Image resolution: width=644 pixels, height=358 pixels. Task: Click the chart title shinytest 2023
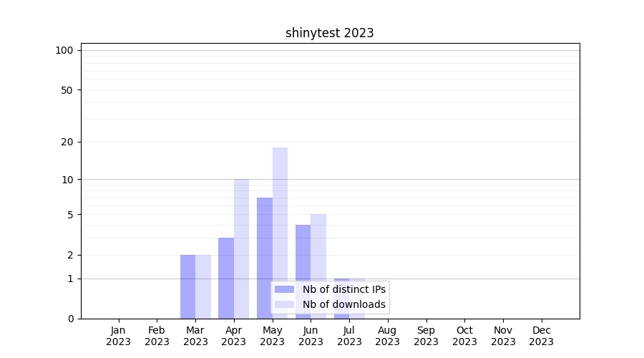pos(329,33)
